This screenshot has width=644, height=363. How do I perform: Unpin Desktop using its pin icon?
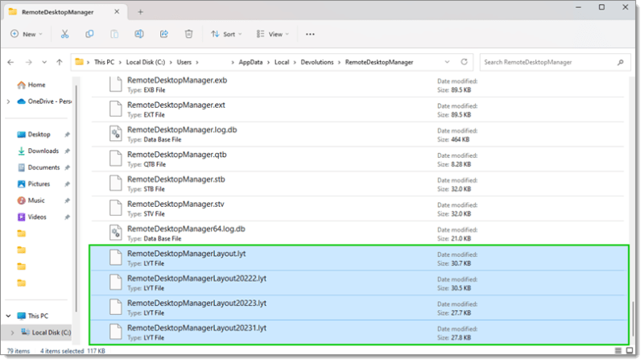point(68,134)
